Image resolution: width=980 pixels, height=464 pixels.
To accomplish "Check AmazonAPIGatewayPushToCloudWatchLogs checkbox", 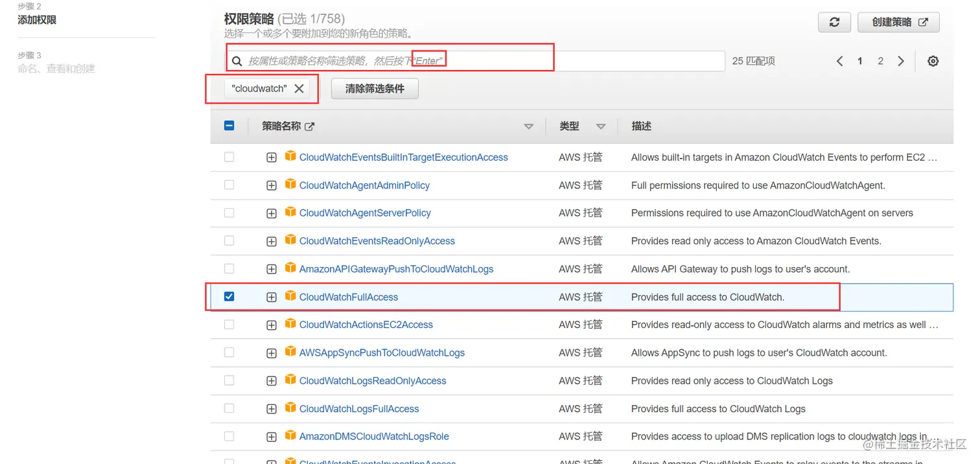I will tap(229, 268).
